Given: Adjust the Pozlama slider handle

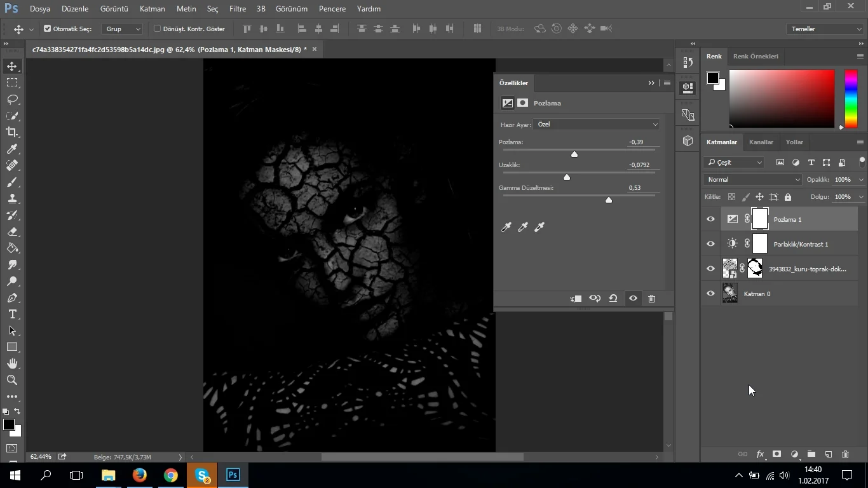Looking at the screenshot, I should (574, 154).
